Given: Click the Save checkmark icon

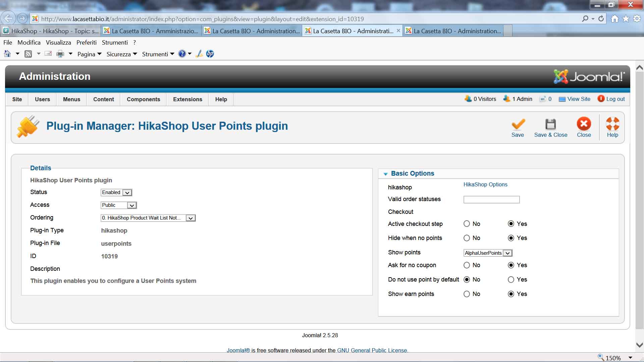Looking at the screenshot, I should (518, 124).
